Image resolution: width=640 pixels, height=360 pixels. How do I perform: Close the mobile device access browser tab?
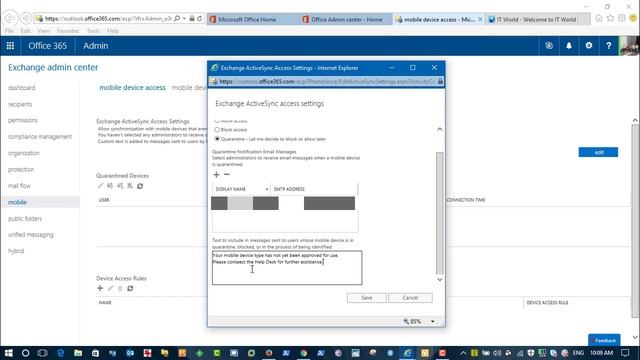pyautogui.click(x=480, y=19)
